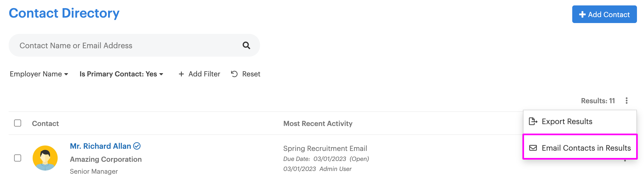This screenshot has height=181, width=644.
Task: Select Export Results from the menu
Action: click(580, 122)
